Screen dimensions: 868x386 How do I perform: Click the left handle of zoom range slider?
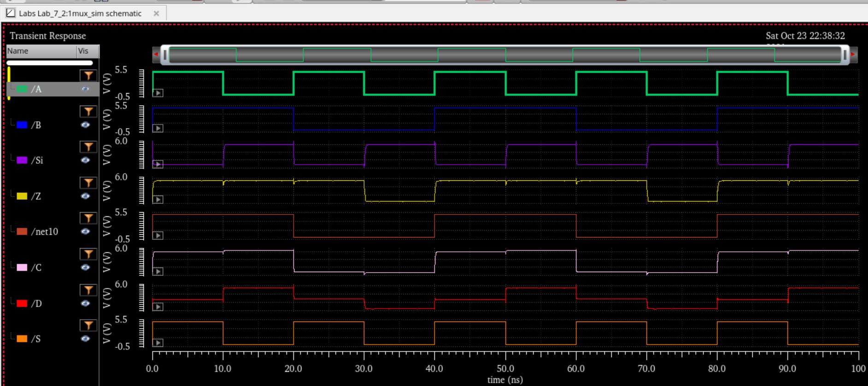click(x=165, y=55)
